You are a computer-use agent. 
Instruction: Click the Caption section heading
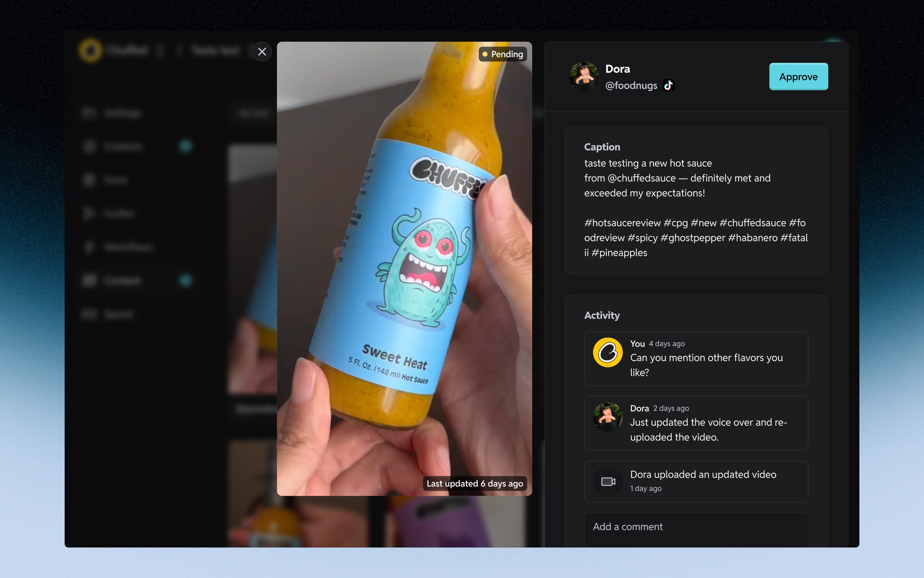point(602,147)
